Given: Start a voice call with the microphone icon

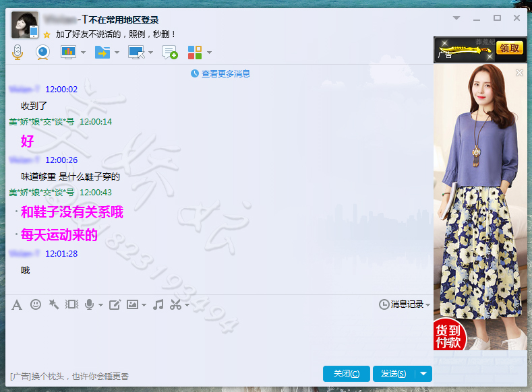Looking at the screenshot, I should (18, 52).
